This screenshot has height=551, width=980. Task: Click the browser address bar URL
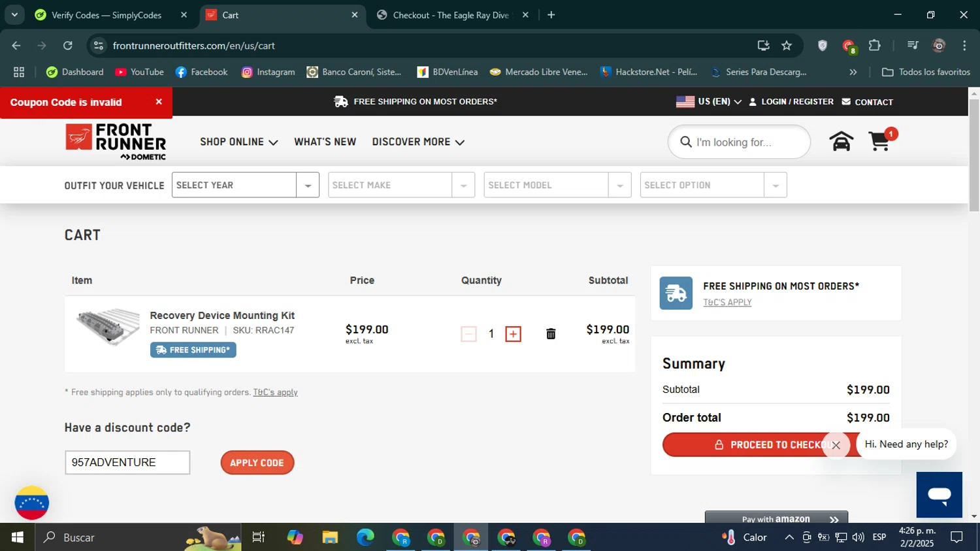[193, 46]
